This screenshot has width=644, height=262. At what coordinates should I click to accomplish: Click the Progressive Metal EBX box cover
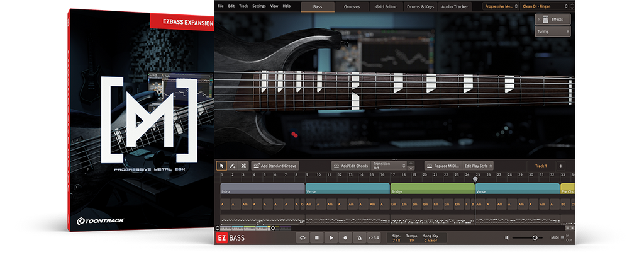(x=142, y=119)
